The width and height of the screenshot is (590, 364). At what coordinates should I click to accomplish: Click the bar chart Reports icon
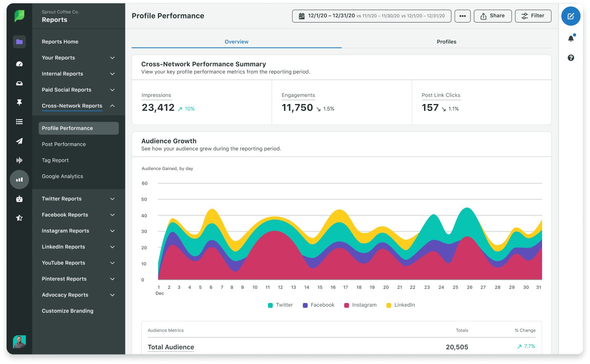pyautogui.click(x=19, y=179)
